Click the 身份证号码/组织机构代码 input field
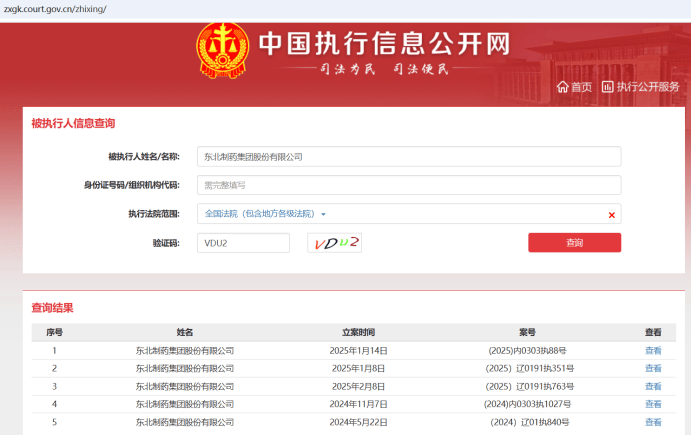Image resolution: width=692 pixels, height=436 pixels. (x=408, y=185)
